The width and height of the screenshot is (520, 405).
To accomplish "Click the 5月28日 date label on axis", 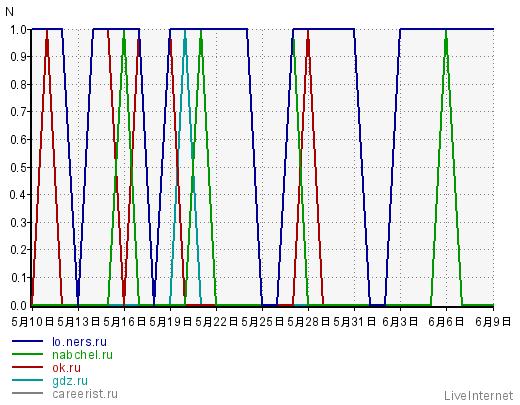I will pyautogui.click(x=308, y=322).
